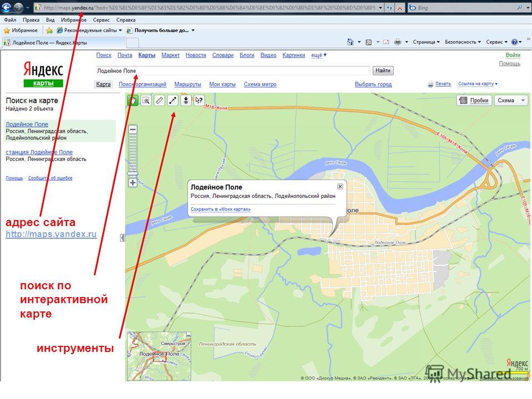Open the Сервис command bar dropdown

pyautogui.click(x=497, y=42)
